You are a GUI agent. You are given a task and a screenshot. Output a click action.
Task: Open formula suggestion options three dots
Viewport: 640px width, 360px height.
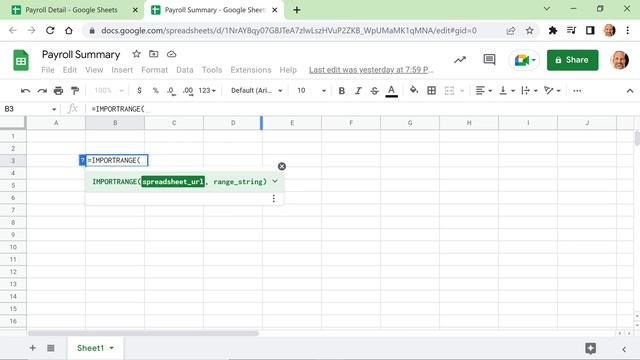(x=273, y=198)
